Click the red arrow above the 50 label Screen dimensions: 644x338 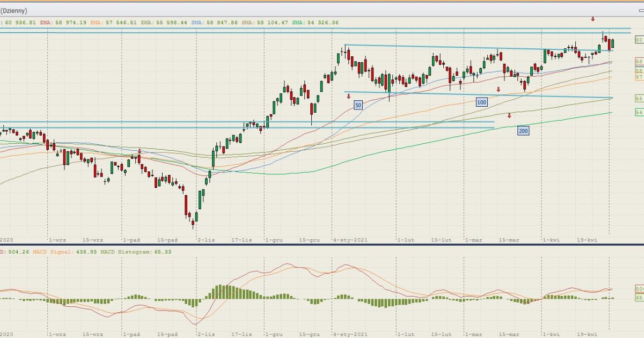[348, 97]
